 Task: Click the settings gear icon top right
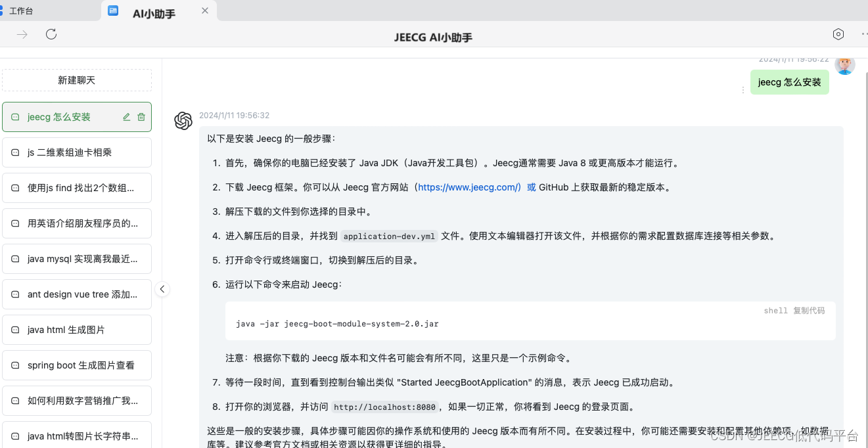coord(838,34)
